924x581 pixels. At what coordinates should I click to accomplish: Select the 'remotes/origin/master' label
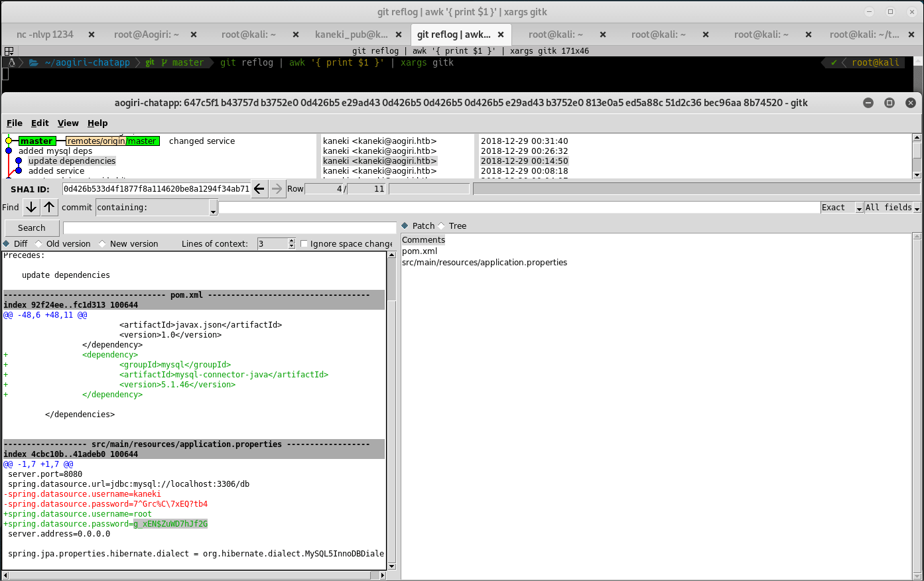(x=113, y=141)
